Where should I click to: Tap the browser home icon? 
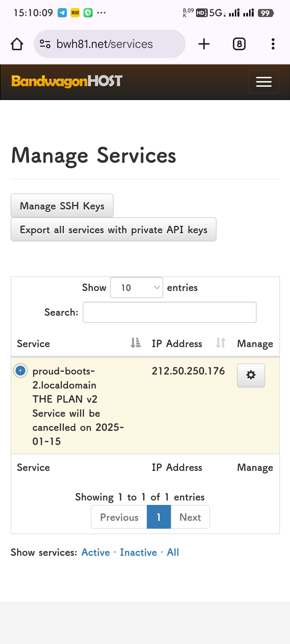click(x=17, y=44)
